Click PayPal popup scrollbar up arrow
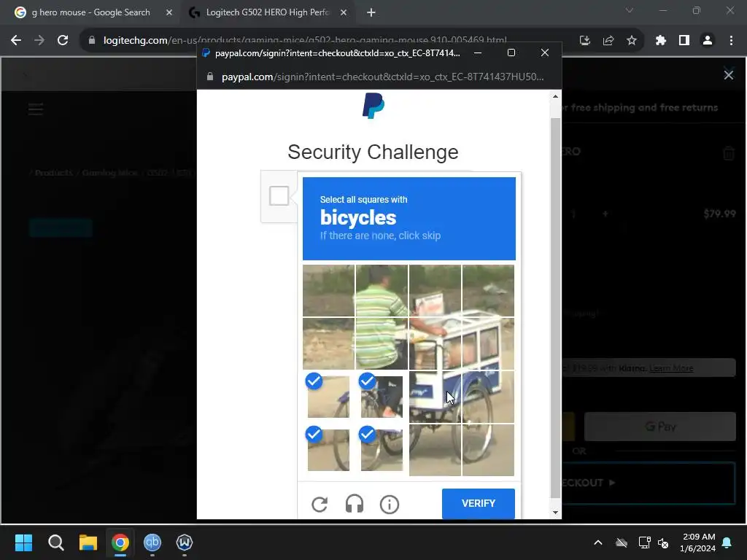Viewport: 747px width, 560px height. [x=555, y=96]
